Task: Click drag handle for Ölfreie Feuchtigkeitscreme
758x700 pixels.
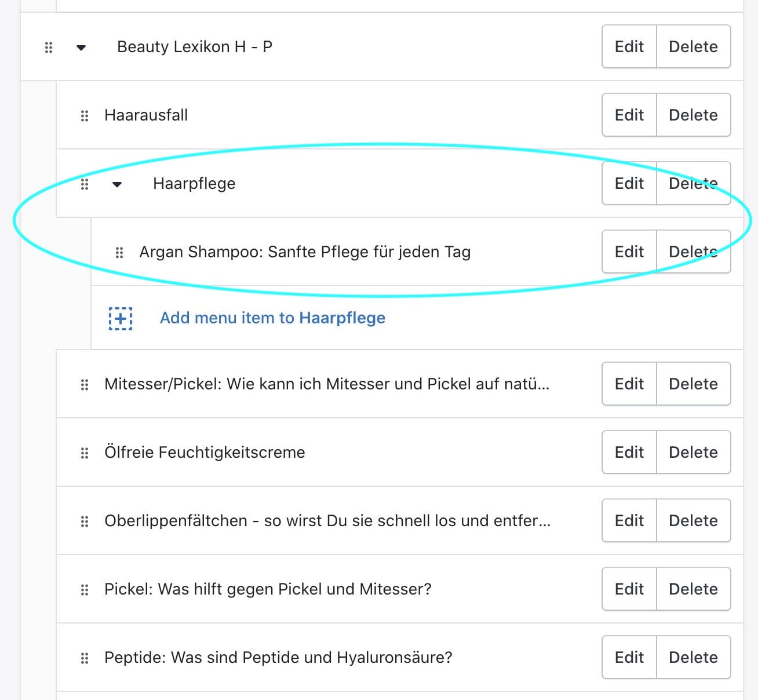Action: click(x=85, y=453)
